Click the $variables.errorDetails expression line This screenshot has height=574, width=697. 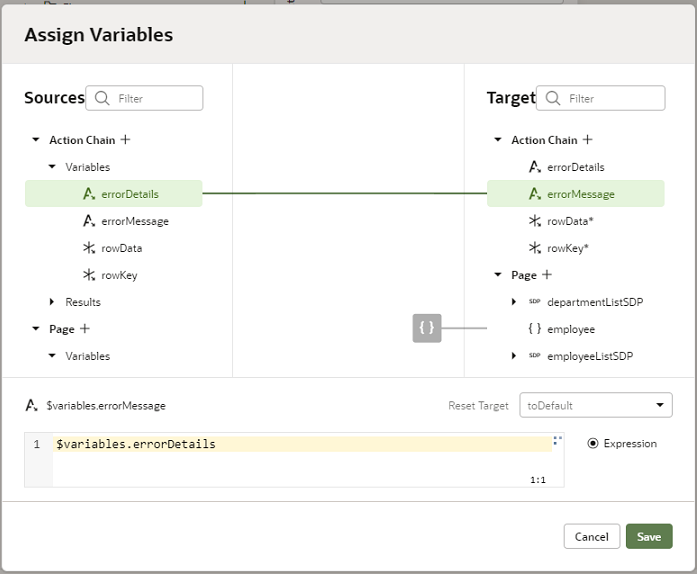(x=302, y=444)
